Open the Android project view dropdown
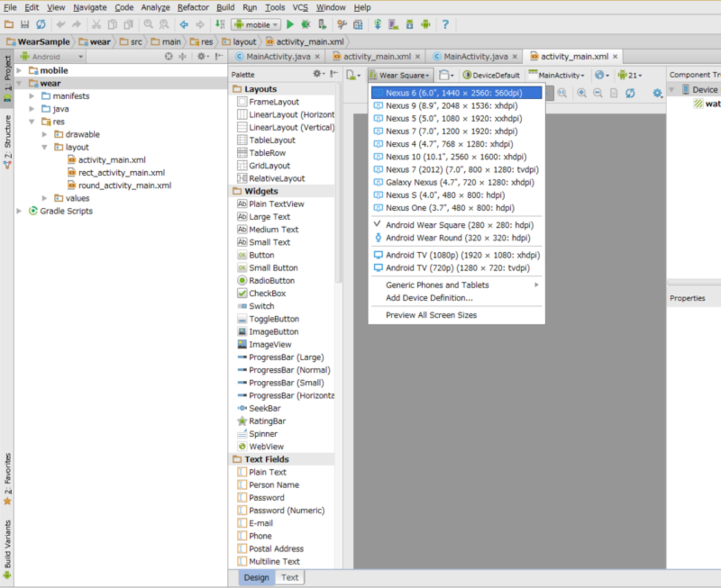Screen dimensions: 721x588 point(52,57)
